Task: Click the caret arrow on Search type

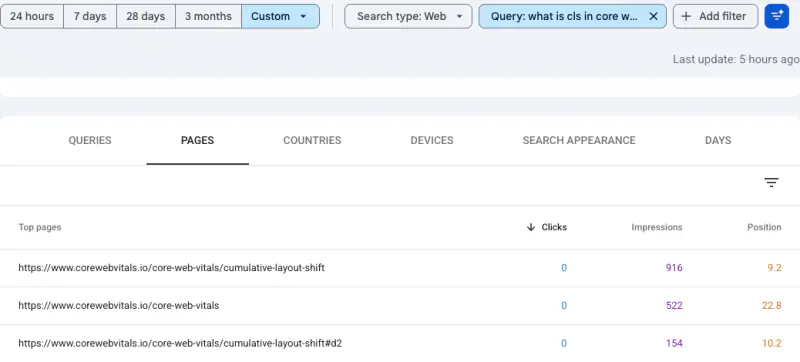Action: (x=459, y=16)
